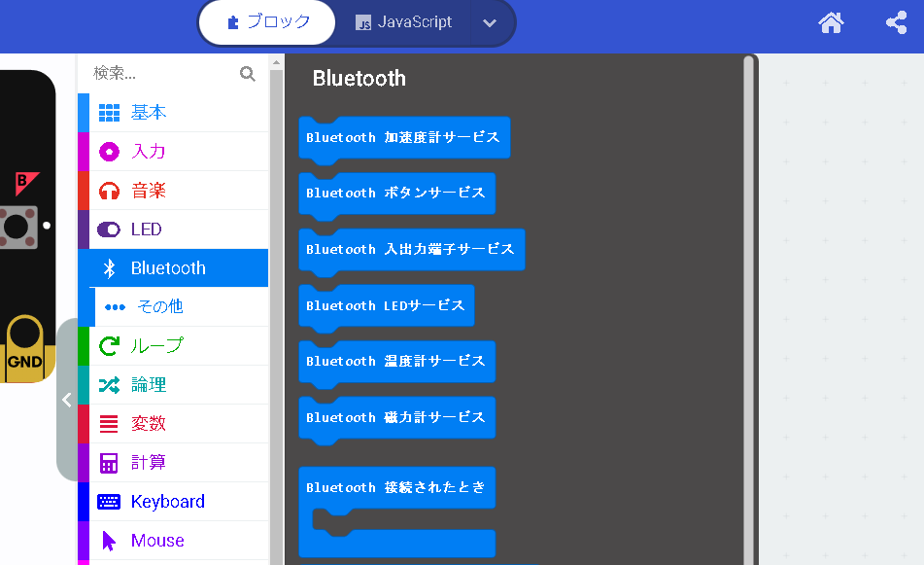This screenshot has width=924, height=565.
Task: Pick the Bluetooth 入出力端子サービス block
Action: pos(411,250)
